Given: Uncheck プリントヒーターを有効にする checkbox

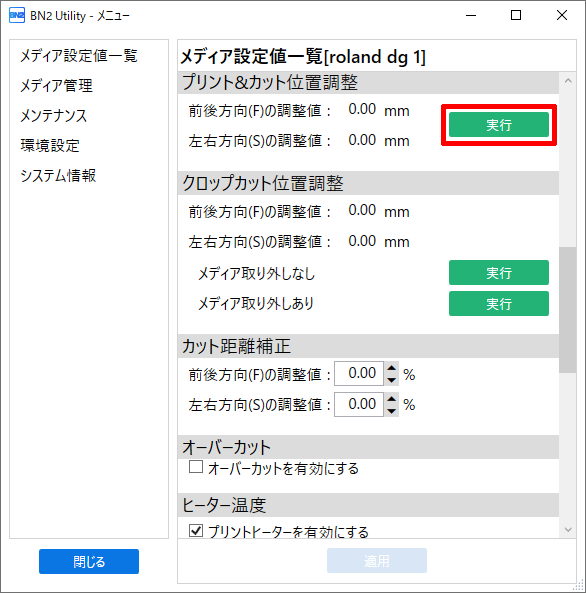Looking at the screenshot, I should pos(196,530).
